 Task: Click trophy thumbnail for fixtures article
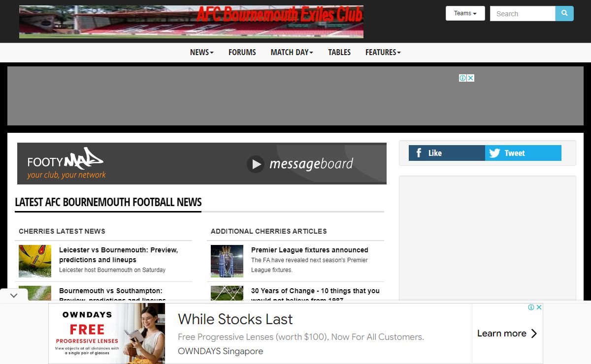227,261
